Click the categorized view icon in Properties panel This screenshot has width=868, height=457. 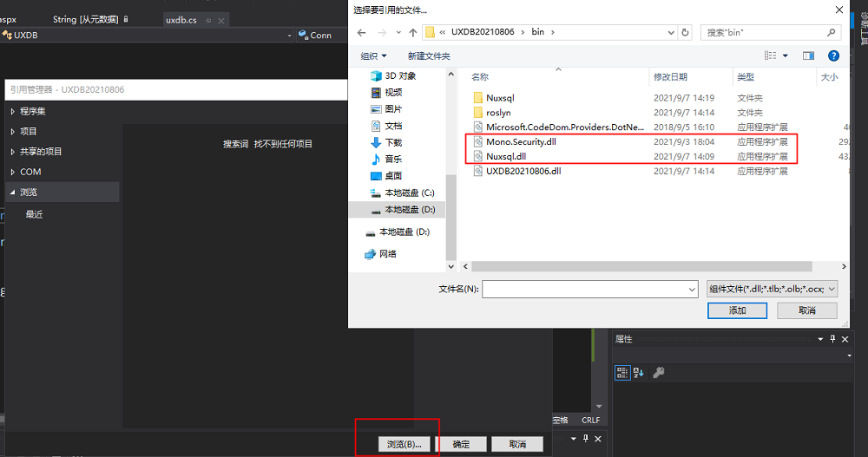point(622,373)
